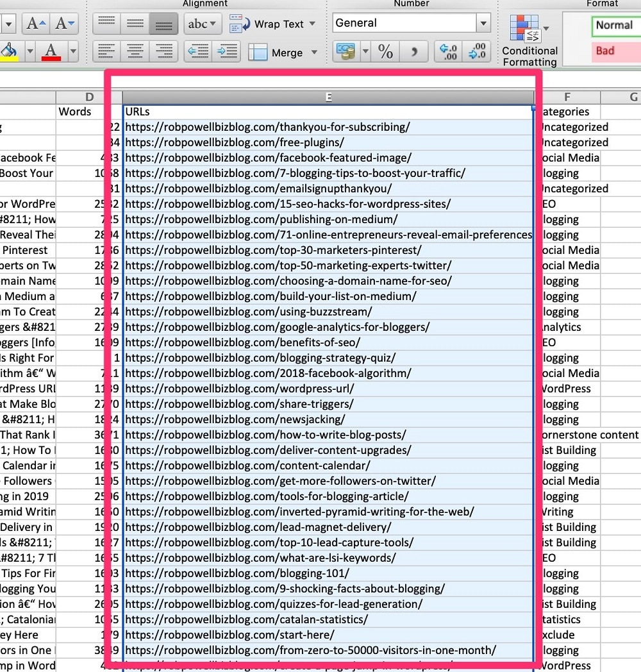The image size is (641, 672).
Task: Click the content-calendar URL cell
Action: tap(328, 466)
